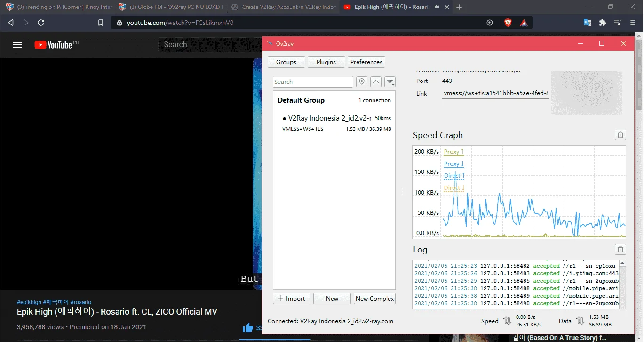Click the Data up-down arrows icon
Screen dimensions: 644x342
[580, 321]
